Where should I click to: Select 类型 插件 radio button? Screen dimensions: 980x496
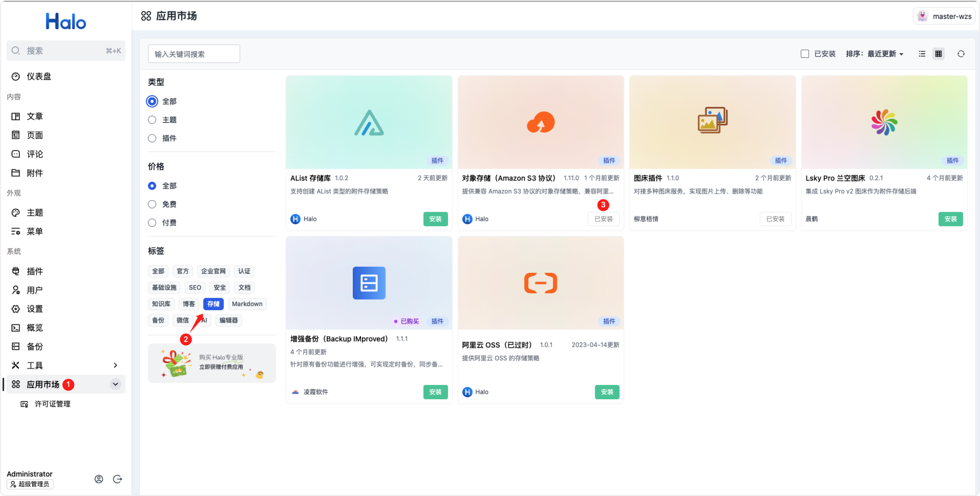click(x=152, y=138)
